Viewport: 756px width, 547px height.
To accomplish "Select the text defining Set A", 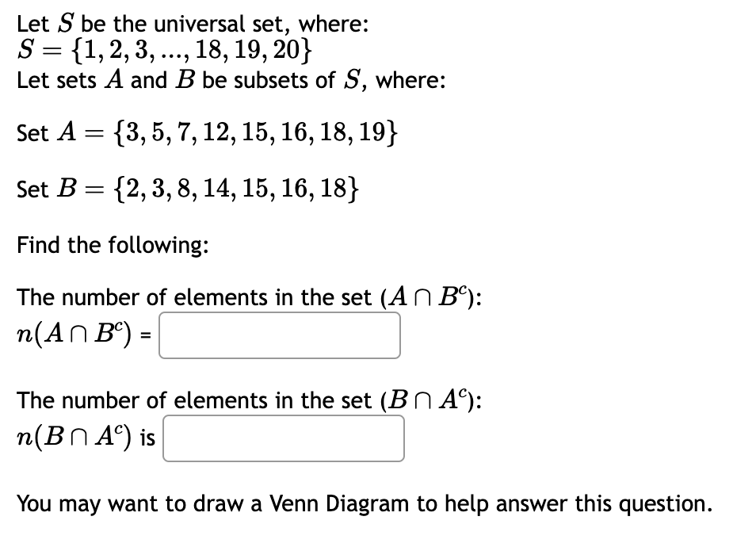I will [206, 133].
